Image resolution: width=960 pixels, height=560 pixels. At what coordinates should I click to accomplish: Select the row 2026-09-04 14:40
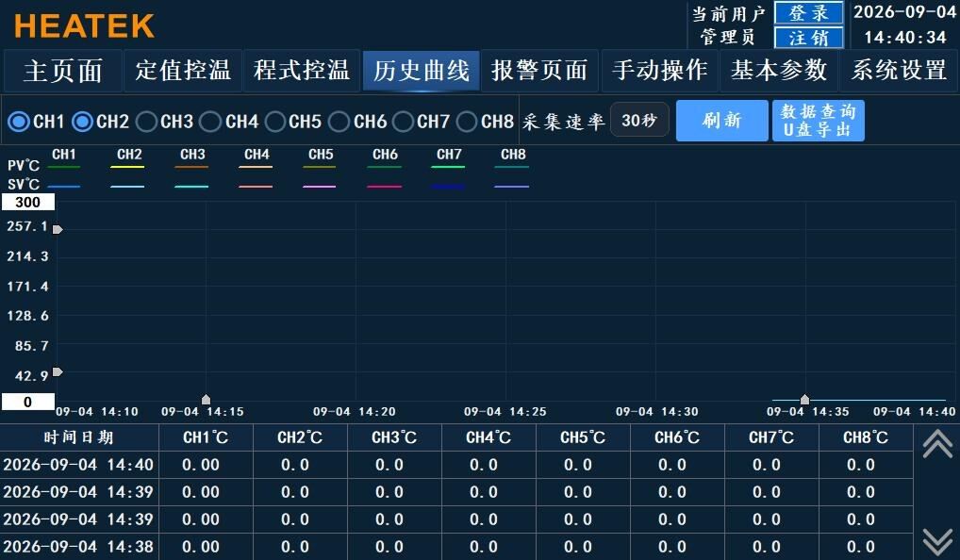(456, 465)
